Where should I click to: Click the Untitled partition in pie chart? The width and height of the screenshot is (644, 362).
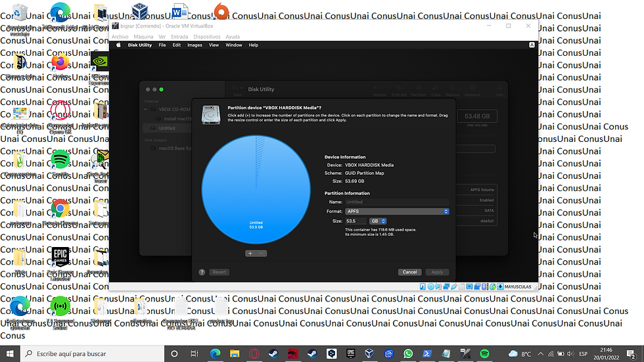256,190
